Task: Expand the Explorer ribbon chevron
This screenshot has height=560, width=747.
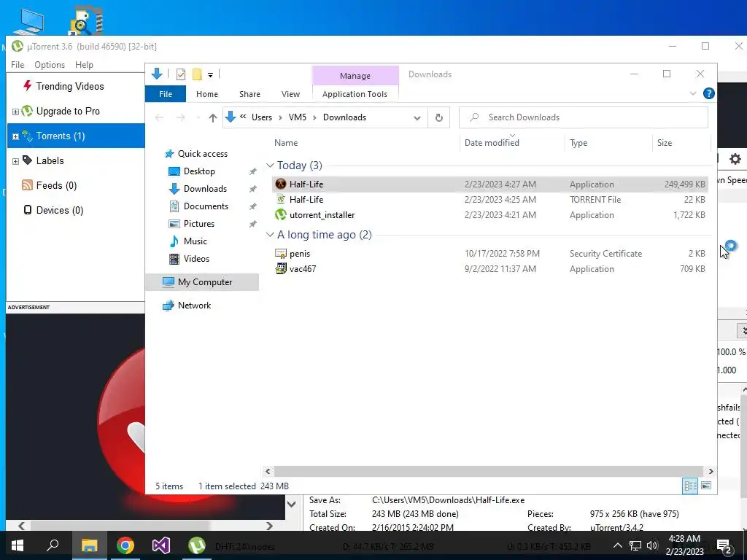Action: tap(693, 94)
